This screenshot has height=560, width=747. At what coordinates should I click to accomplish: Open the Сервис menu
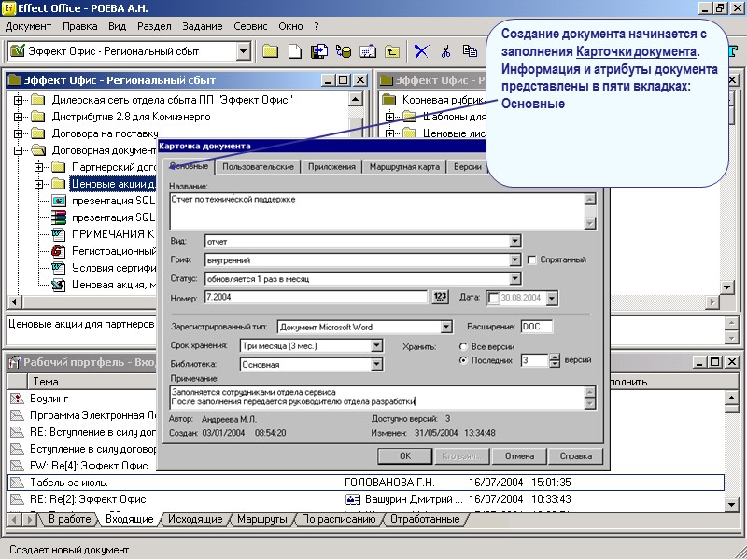(x=250, y=27)
